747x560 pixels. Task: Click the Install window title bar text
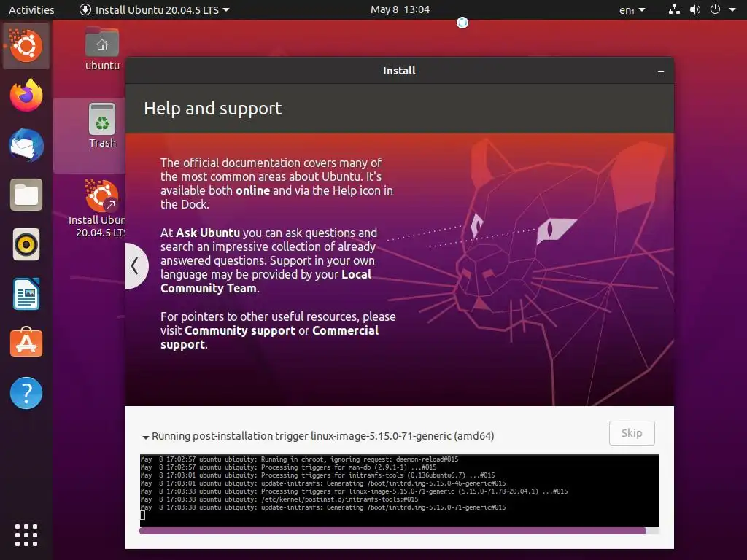[x=399, y=71]
